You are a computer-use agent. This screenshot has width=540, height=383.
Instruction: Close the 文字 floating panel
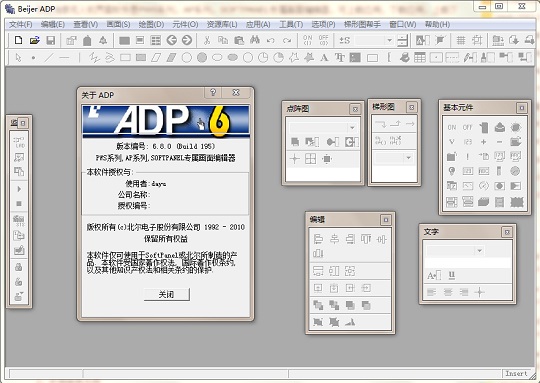(x=507, y=232)
